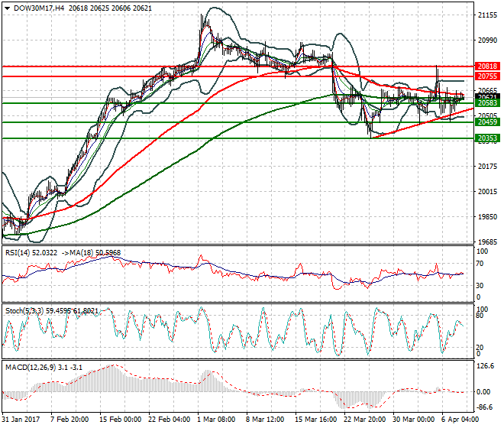Select the 31 Jan 2017 date on time axis
The width and height of the screenshot is (504, 428).
click(21, 420)
